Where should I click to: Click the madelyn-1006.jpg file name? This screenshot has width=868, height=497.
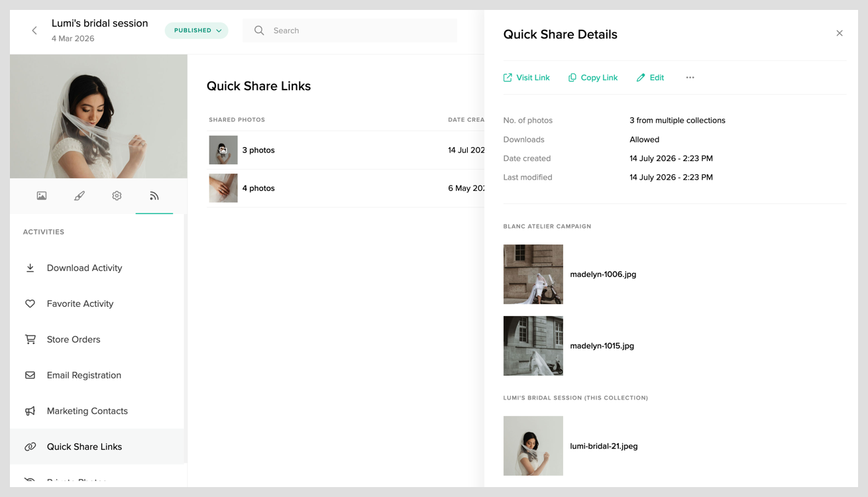(603, 274)
